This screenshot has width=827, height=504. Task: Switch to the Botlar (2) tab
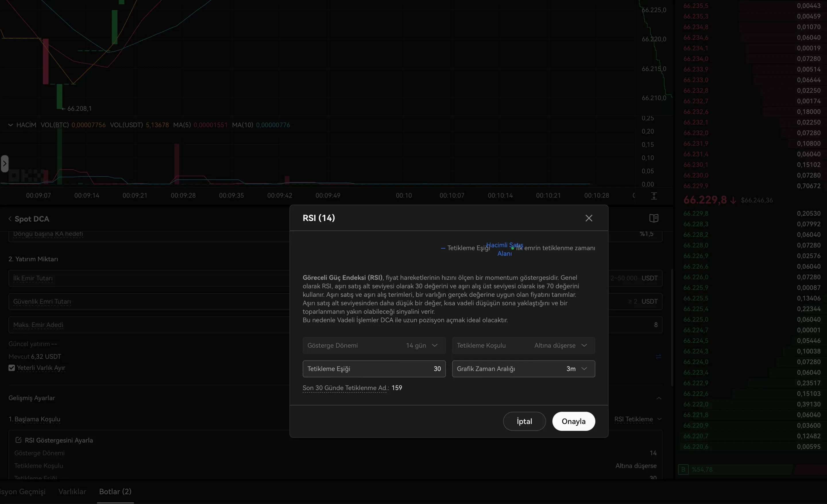[115, 492]
